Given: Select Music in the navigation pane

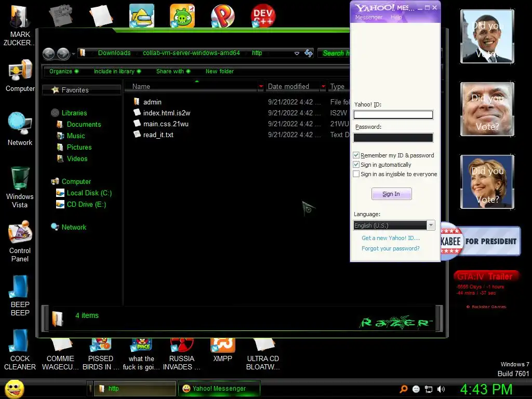Looking at the screenshot, I should [x=76, y=136].
